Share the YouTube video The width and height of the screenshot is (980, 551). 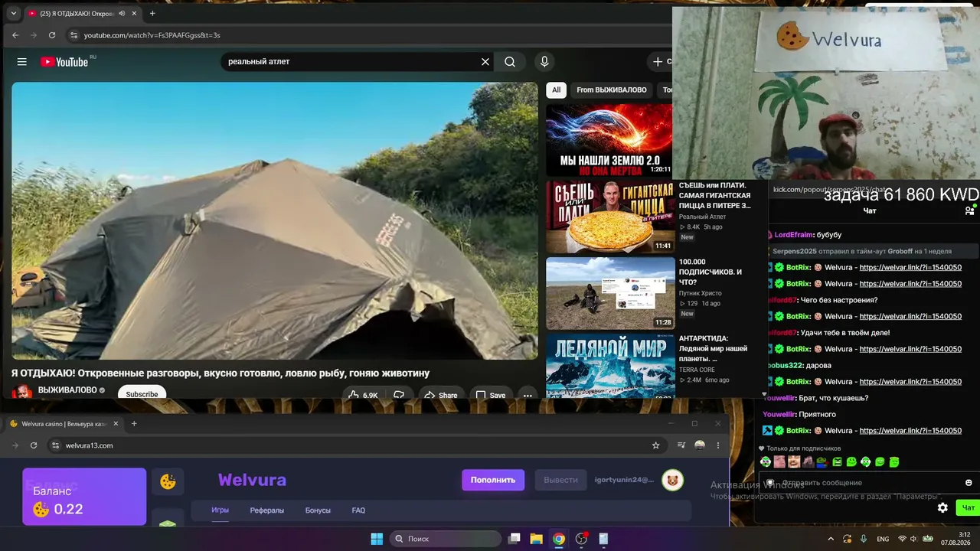coord(441,395)
